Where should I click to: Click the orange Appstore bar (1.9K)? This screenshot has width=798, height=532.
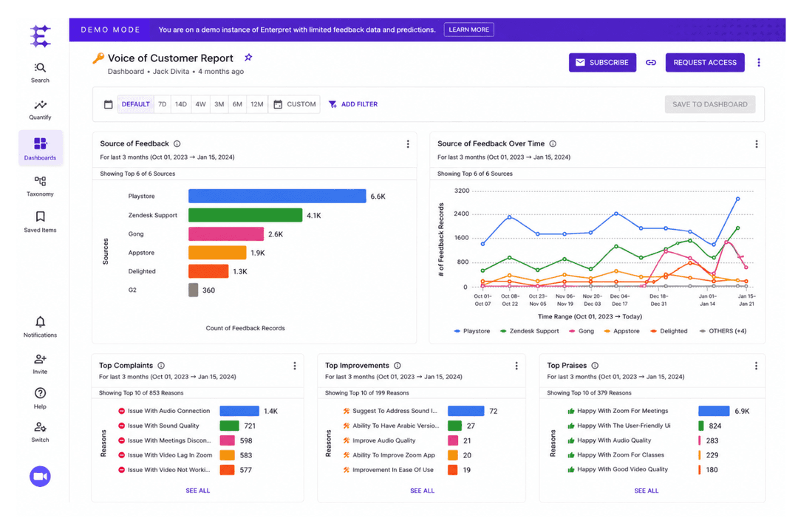(217, 253)
